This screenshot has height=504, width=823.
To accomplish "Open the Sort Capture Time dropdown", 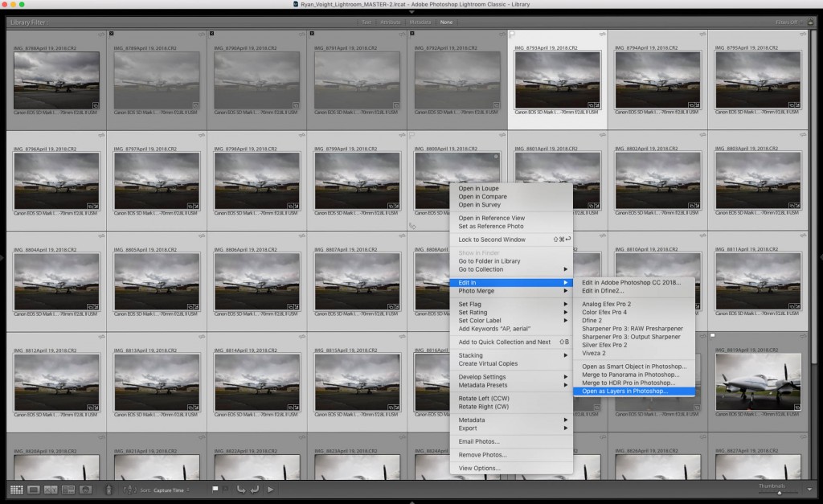I will (x=171, y=490).
